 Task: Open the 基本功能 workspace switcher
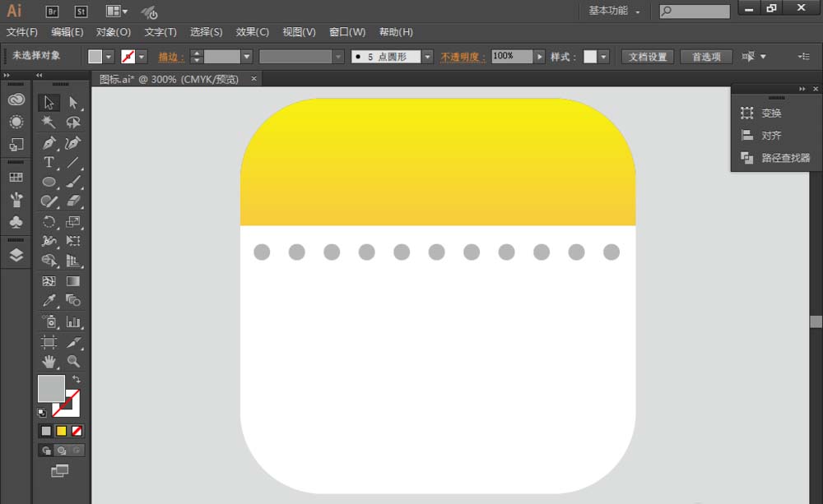[615, 11]
